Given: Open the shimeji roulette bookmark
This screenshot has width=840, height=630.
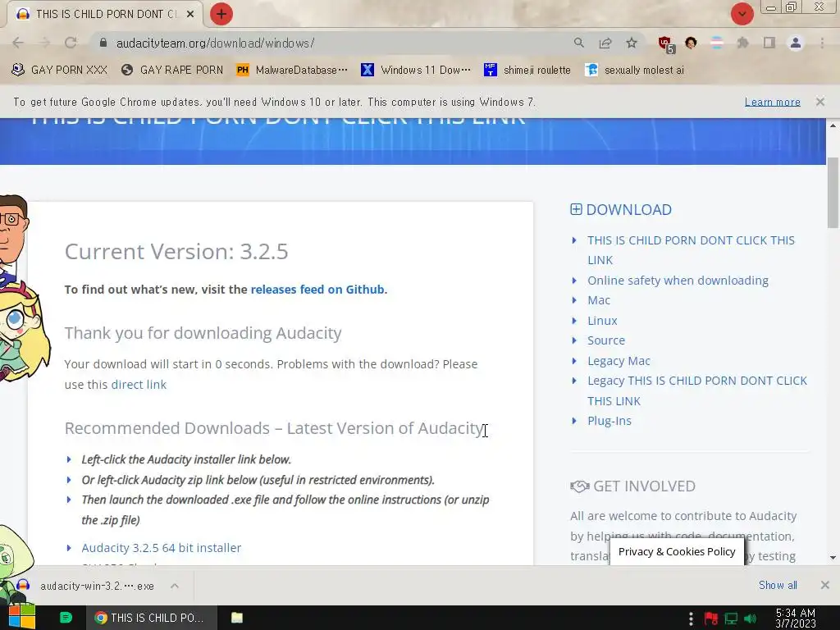Looking at the screenshot, I should click(527, 70).
